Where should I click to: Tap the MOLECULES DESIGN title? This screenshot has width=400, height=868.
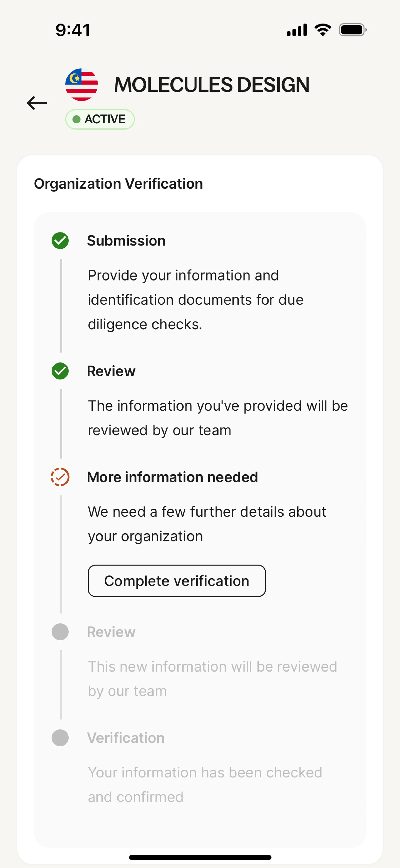click(x=212, y=85)
